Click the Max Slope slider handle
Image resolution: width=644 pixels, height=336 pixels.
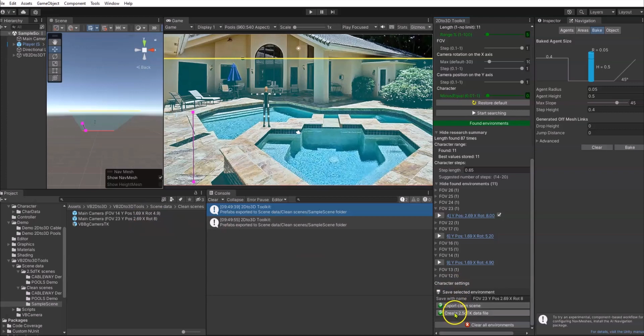[x=617, y=103]
